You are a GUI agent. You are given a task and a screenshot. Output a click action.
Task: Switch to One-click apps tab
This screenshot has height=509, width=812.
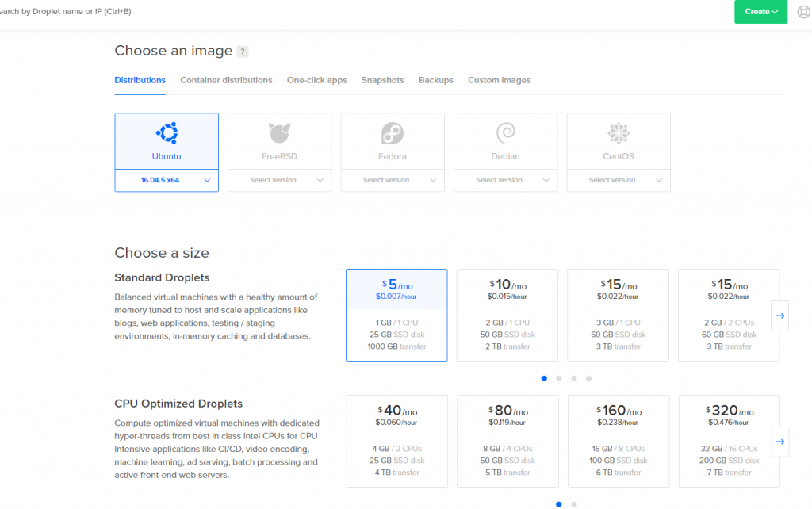[317, 80]
